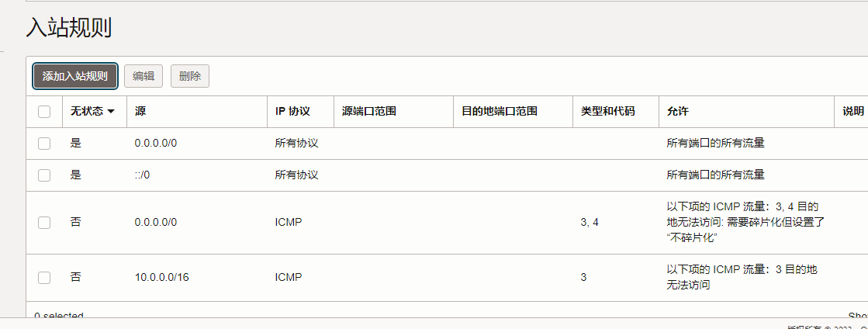Click the IP 协议 column header
The height and width of the screenshot is (329, 868).
(x=292, y=112)
